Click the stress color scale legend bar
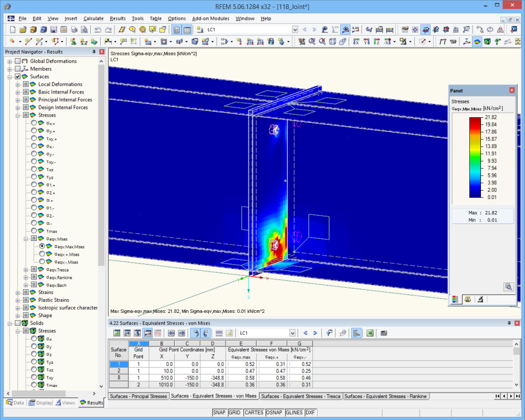The width and height of the screenshot is (525, 420). [475, 157]
